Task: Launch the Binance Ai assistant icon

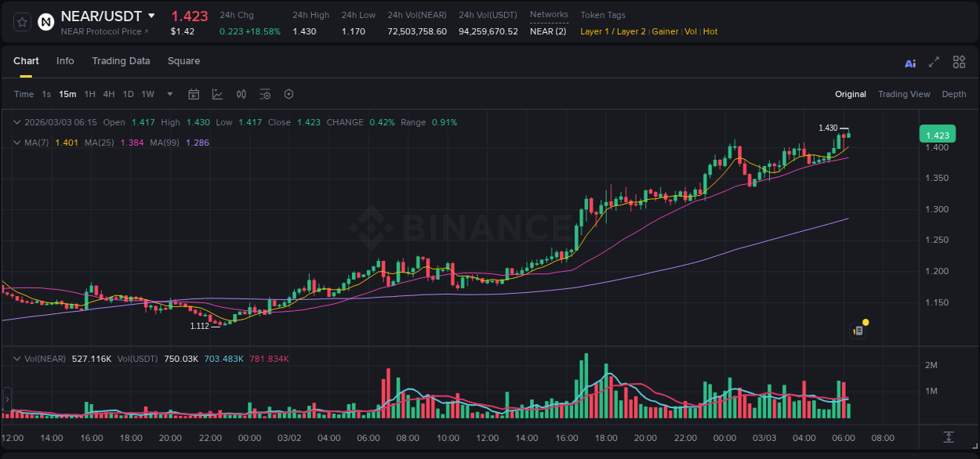Action: 909,61
